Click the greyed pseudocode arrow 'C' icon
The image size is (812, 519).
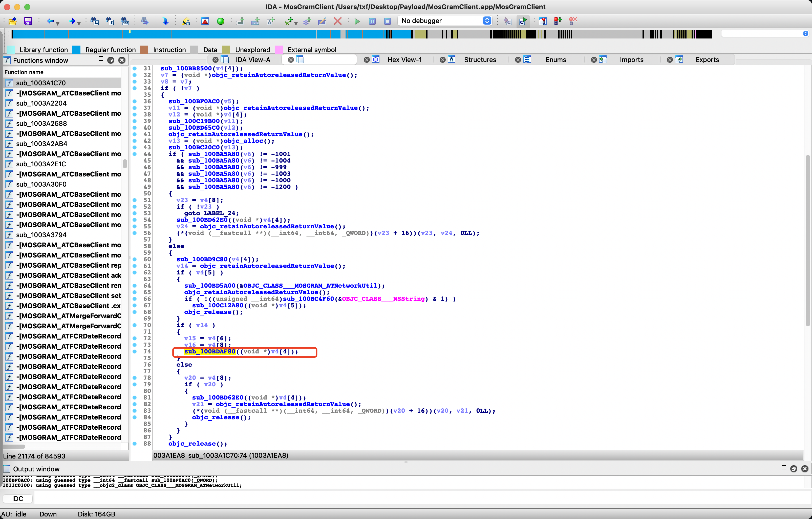pyautogui.click(x=507, y=21)
